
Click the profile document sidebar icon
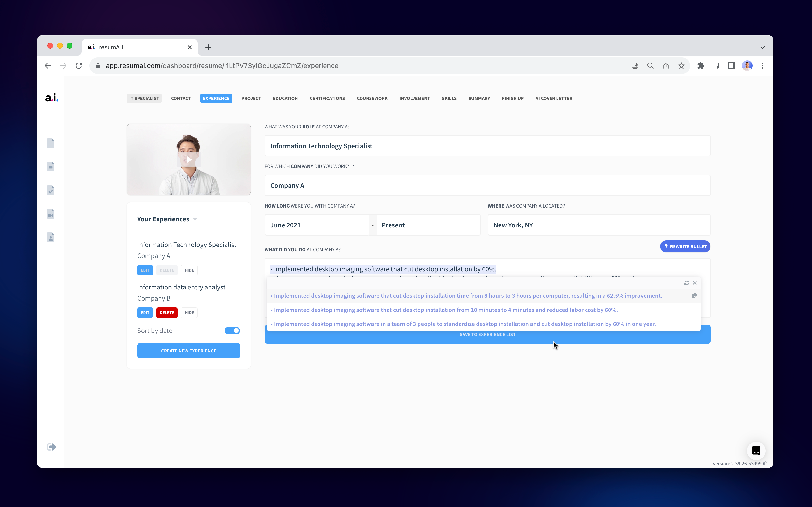[51, 237]
